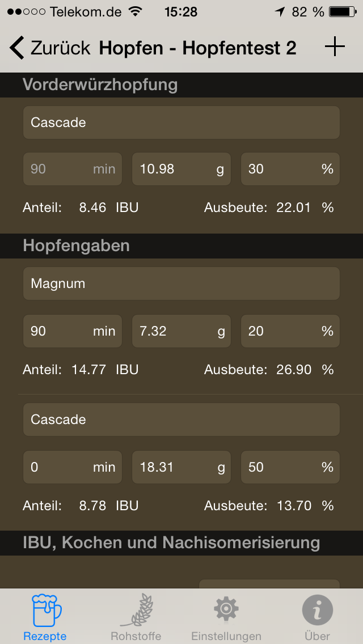363x644 pixels.
Task: Tap the plus icon to add hops
Action: (335, 48)
